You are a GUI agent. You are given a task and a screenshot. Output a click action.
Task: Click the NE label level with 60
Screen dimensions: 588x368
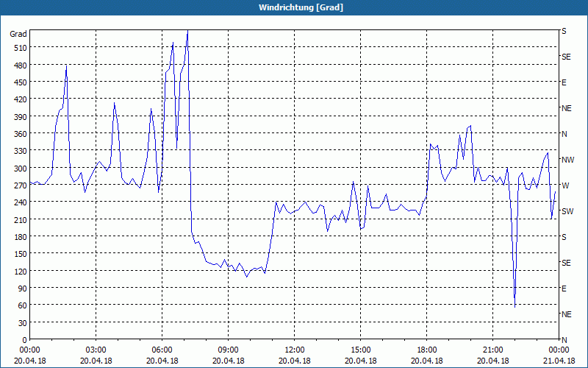point(566,314)
